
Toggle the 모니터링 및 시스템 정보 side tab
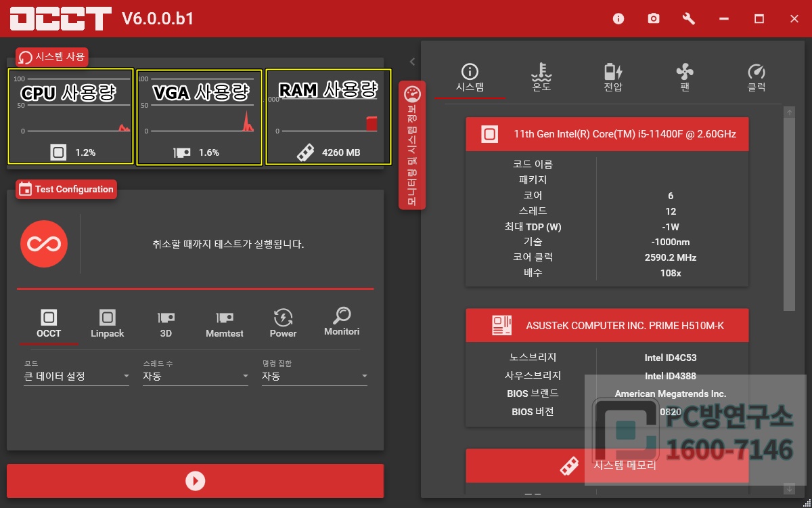(x=412, y=146)
